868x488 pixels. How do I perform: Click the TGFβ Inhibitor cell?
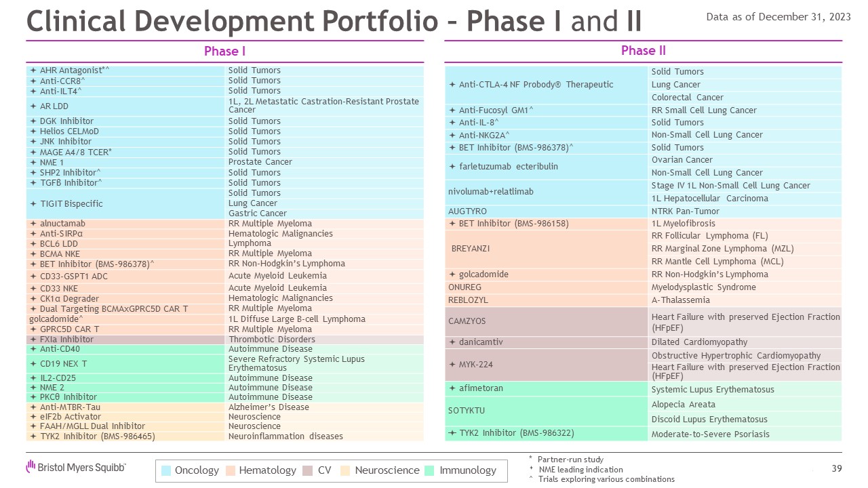125,183
